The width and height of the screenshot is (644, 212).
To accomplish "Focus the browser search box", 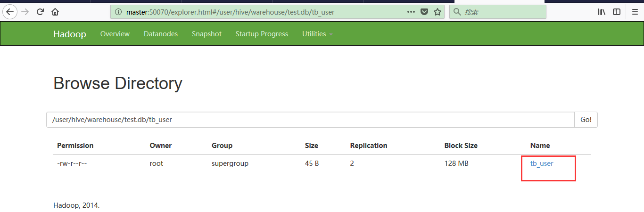I will 497,12.
